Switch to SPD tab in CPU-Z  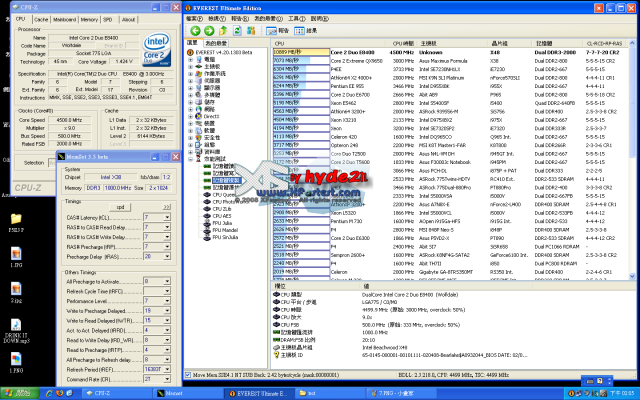click(108, 19)
